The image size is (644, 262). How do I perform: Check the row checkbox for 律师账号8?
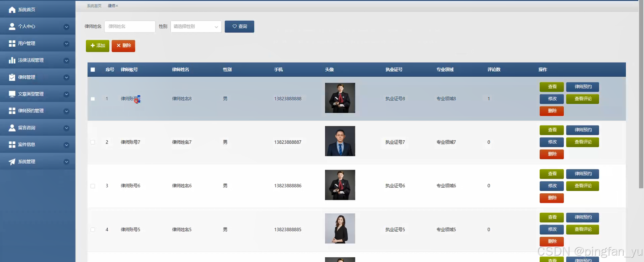(93, 99)
